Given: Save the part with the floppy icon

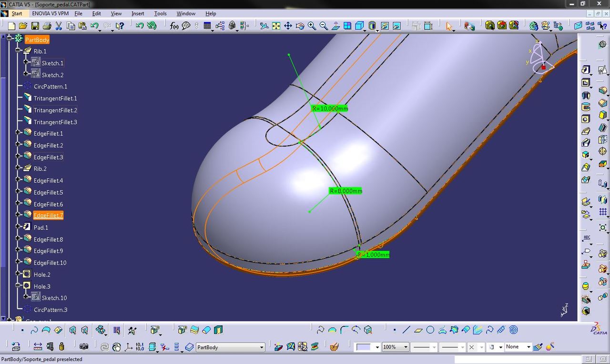Looking at the screenshot, I should (x=35, y=26).
